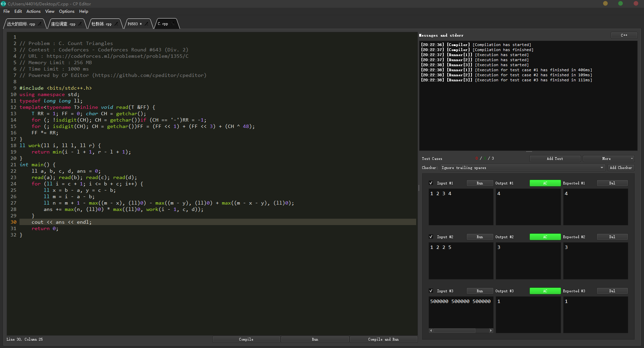
Task: Click the CP Editor app icon in title bar
Action: coord(3,4)
